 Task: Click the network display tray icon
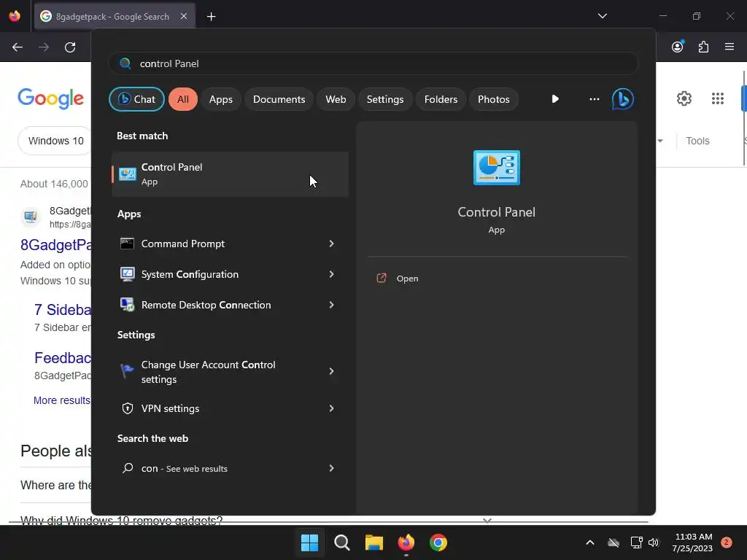pos(636,542)
